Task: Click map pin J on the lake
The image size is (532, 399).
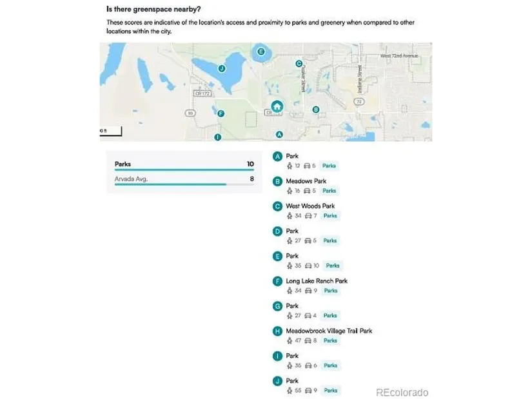Action: point(222,68)
